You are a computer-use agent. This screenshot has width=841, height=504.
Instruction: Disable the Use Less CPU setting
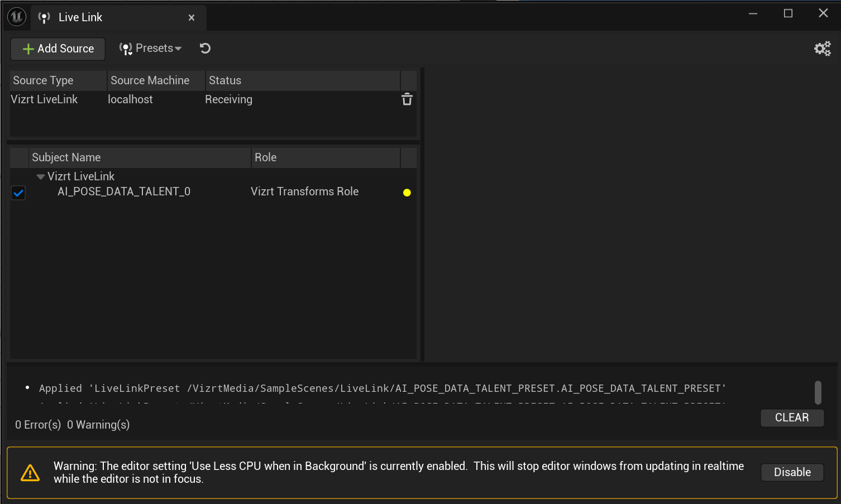791,472
